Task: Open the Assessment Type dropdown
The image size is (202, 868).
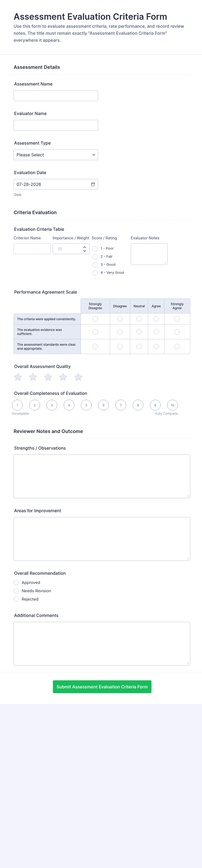Action: point(56,155)
